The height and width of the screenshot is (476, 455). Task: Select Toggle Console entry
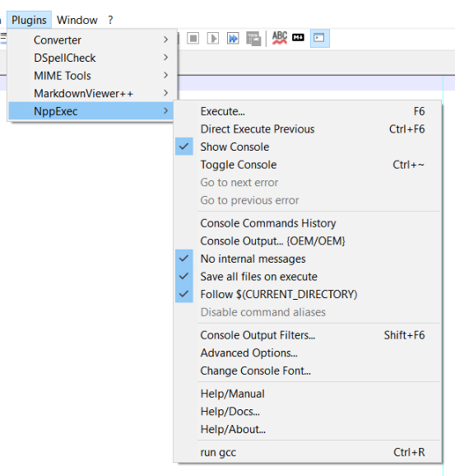pos(308,165)
